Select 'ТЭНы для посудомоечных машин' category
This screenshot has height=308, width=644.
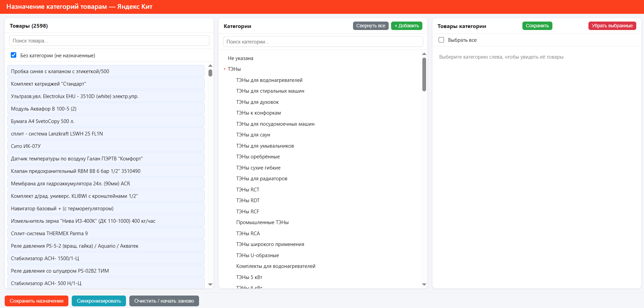pyautogui.click(x=275, y=124)
